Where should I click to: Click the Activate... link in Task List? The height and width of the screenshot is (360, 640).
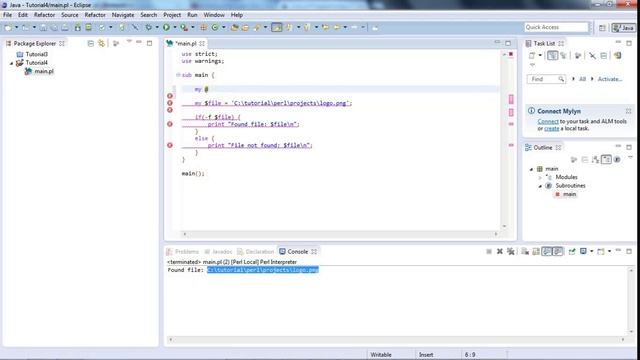[x=610, y=79]
